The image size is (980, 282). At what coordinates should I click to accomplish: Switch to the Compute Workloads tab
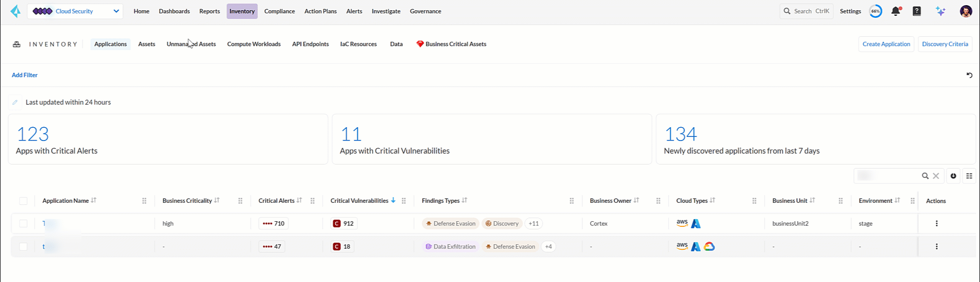coord(254,44)
